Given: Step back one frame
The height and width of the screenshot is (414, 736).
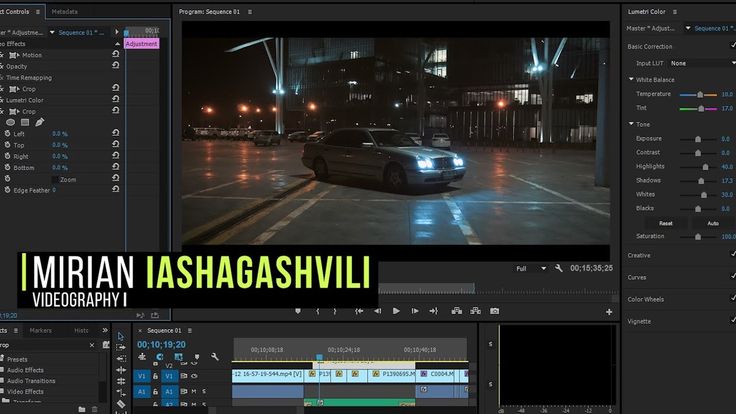Looking at the screenshot, I should pyautogui.click(x=377, y=311).
